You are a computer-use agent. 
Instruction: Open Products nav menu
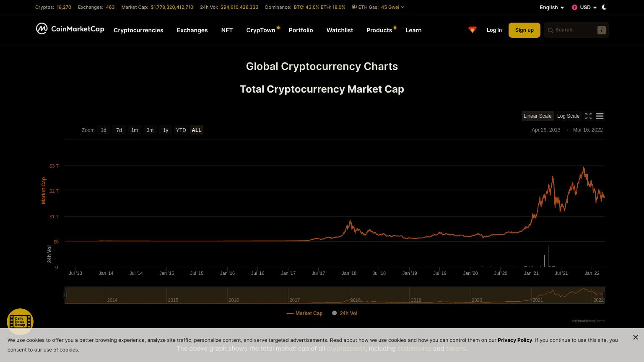[x=379, y=30]
